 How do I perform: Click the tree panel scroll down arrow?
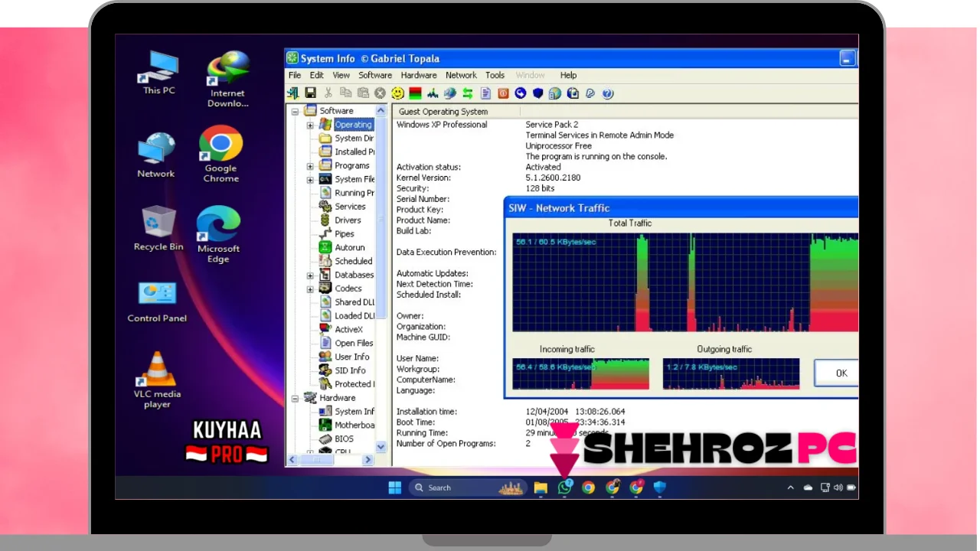pyautogui.click(x=381, y=446)
